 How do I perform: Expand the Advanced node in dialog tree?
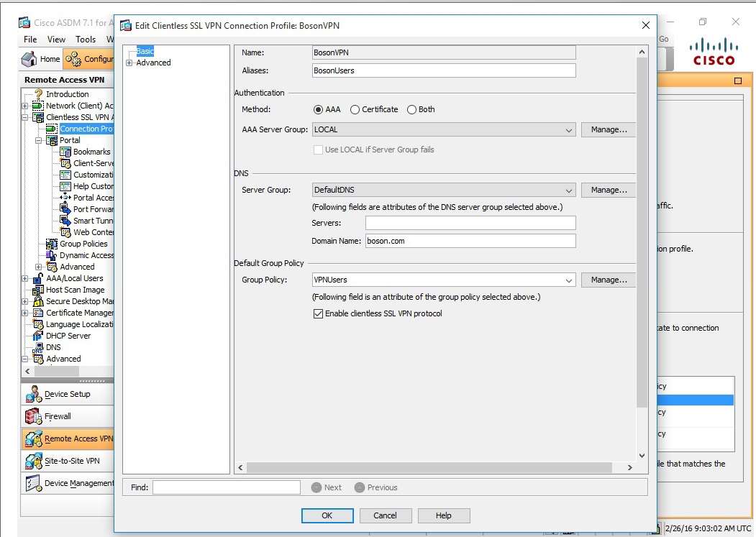pos(129,63)
